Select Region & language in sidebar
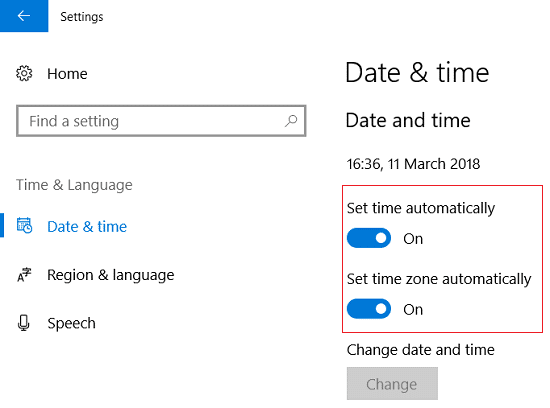The image size is (550, 408). 110,275
